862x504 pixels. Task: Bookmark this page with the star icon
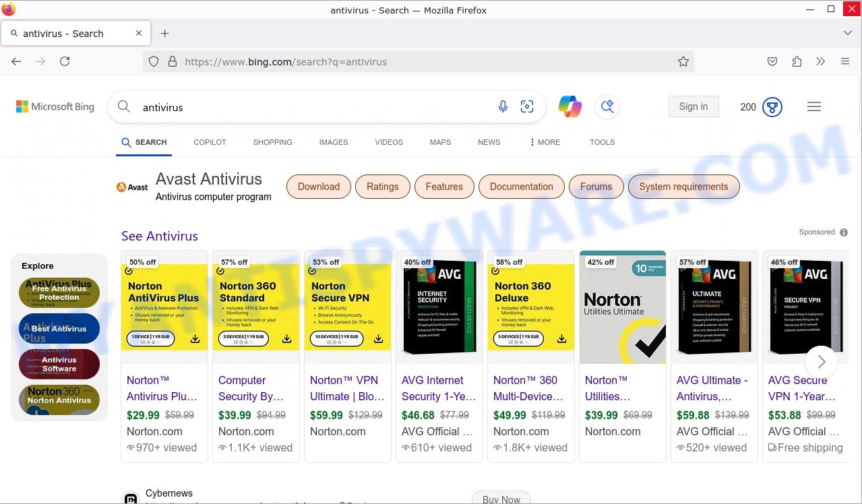(x=683, y=61)
